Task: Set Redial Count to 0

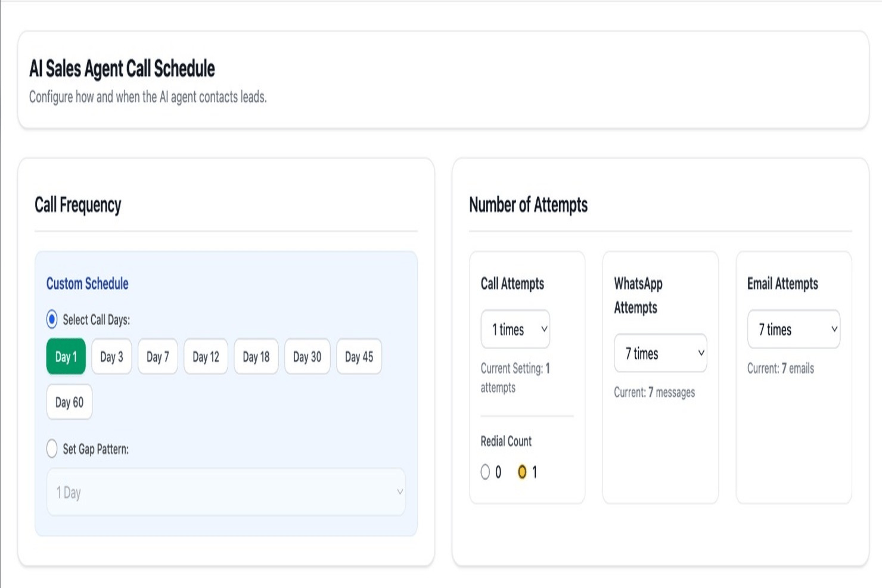Action: 484,472
